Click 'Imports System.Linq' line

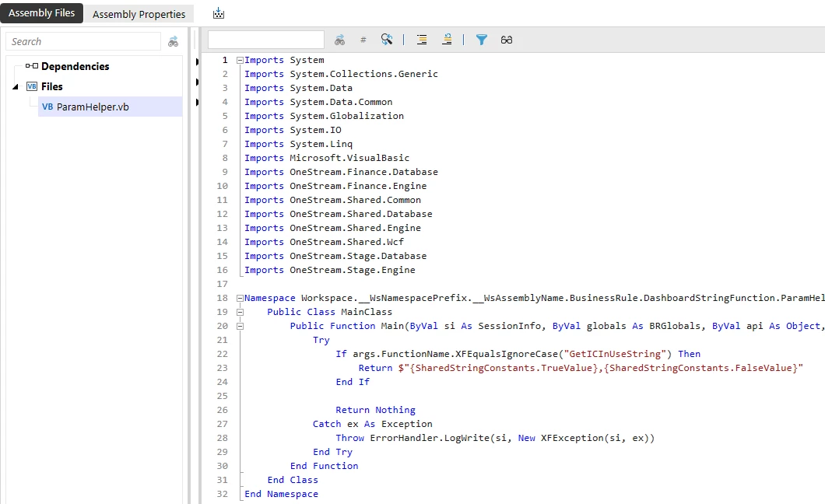tap(298, 144)
